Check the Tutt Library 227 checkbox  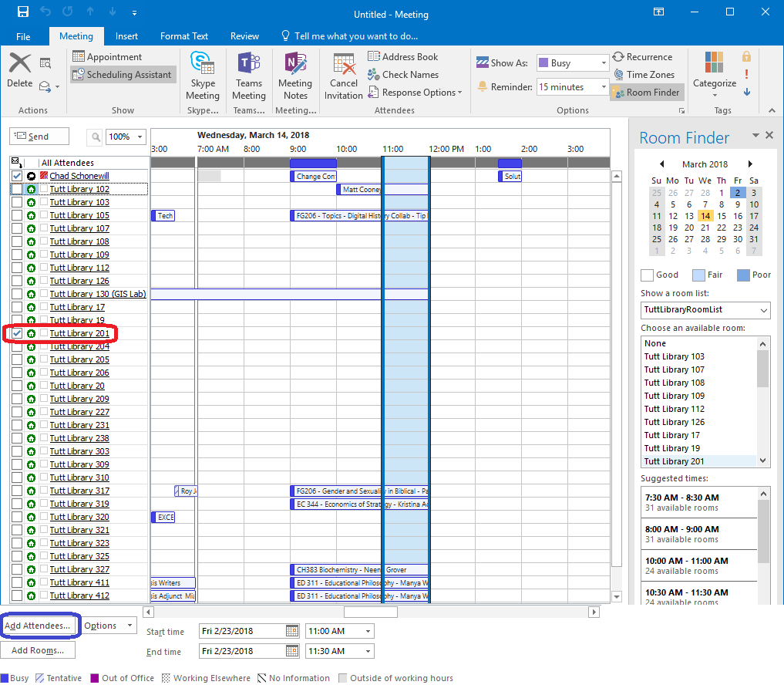pyautogui.click(x=17, y=412)
